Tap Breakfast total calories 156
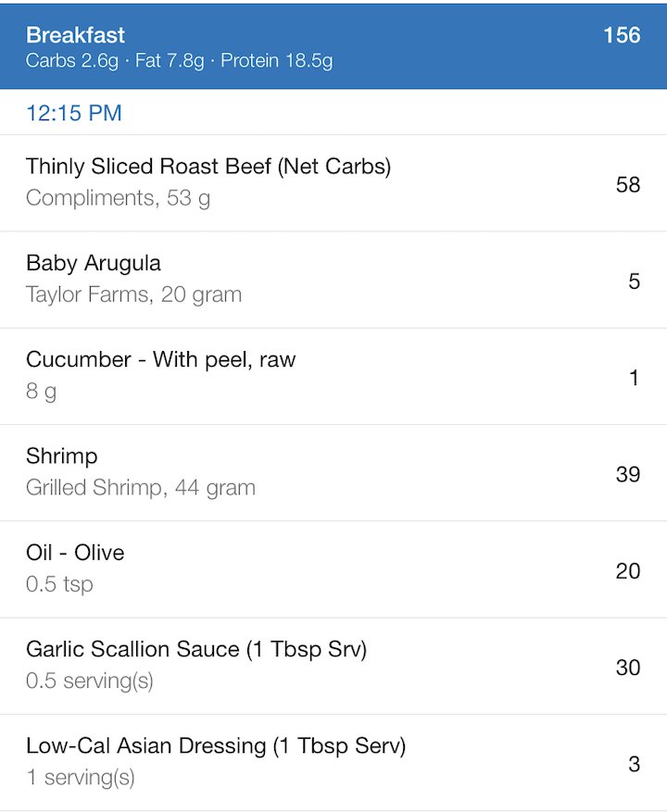The height and width of the screenshot is (812, 667). (622, 35)
